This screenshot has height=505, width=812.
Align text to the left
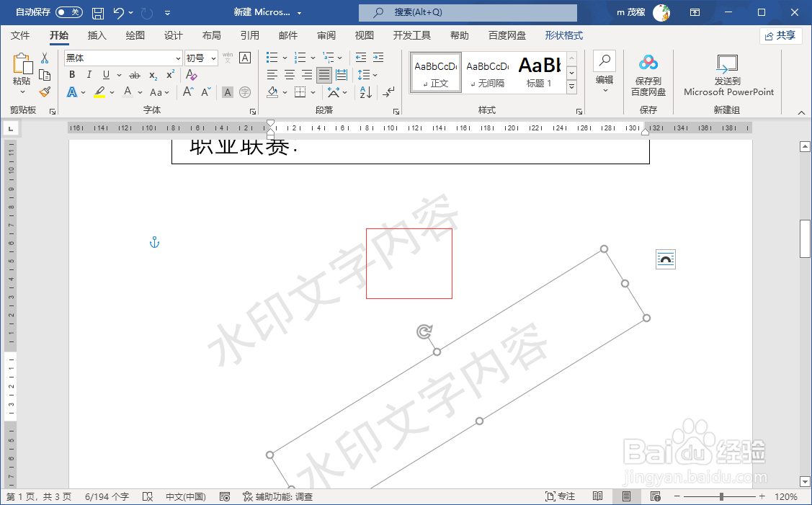272,75
